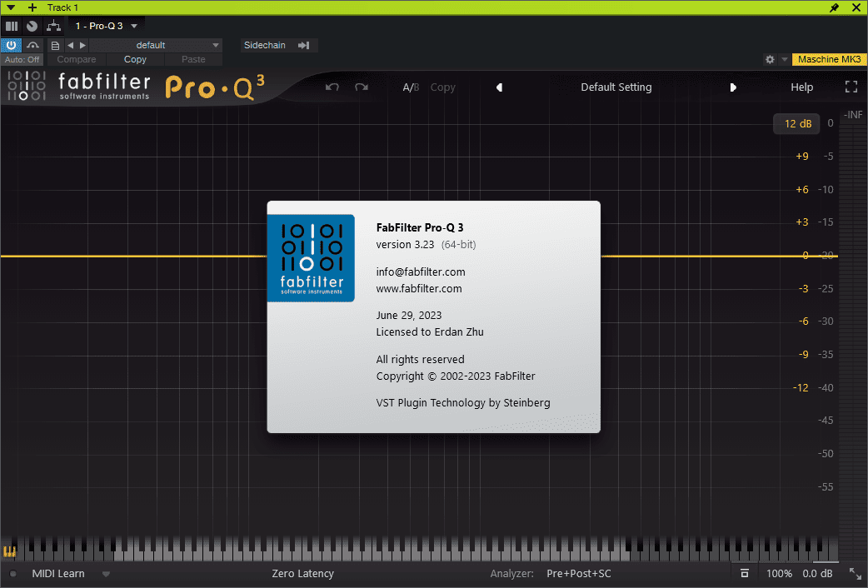
Task: Expand the MIDI Learn dropdown arrow
Action: [x=105, y=574]
